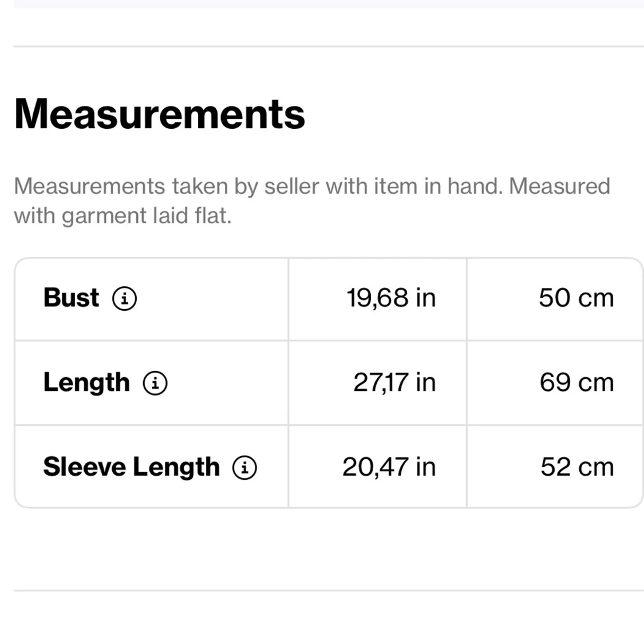Click the divider line above Measurements heading

[x=329, y=46]
